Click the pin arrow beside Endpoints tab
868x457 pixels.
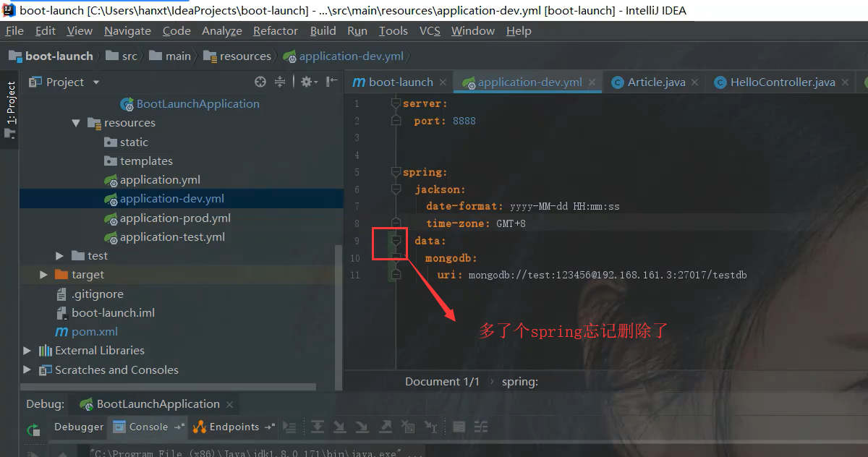pos(270,427)
